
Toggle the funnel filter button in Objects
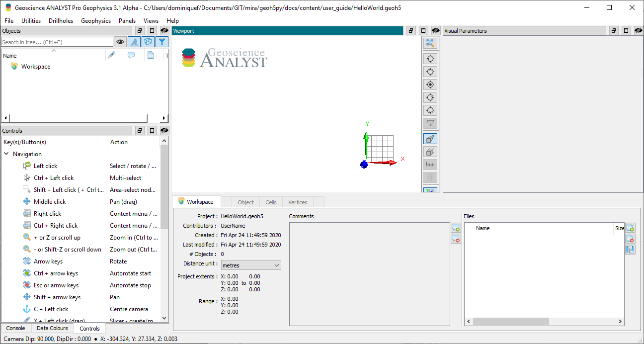pyautogui.click(x=161, y=42)
